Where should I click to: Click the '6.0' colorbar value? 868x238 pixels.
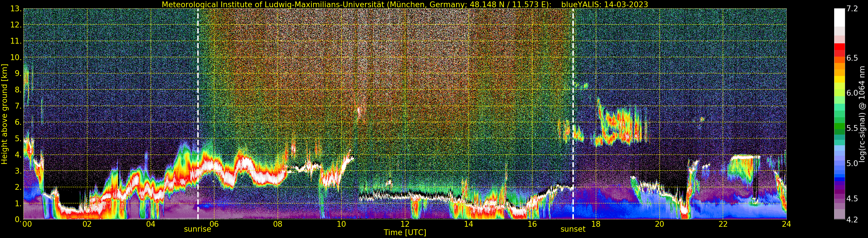(x=852, y=93)
